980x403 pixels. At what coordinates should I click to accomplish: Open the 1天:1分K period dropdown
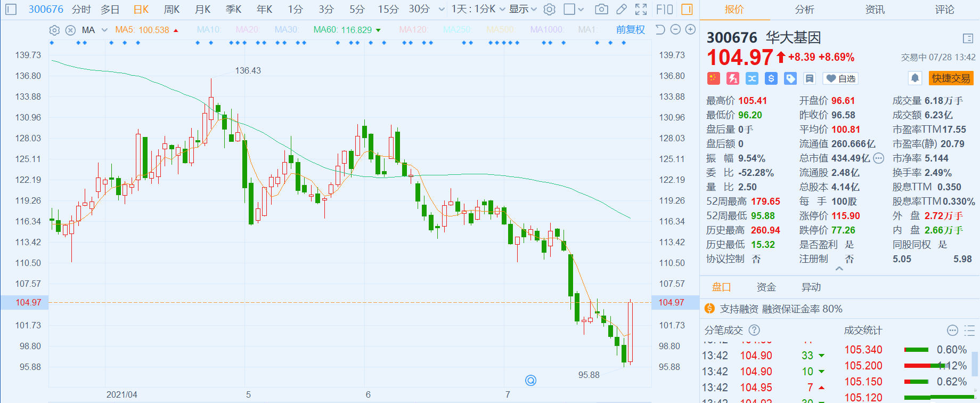pos(478,9)
